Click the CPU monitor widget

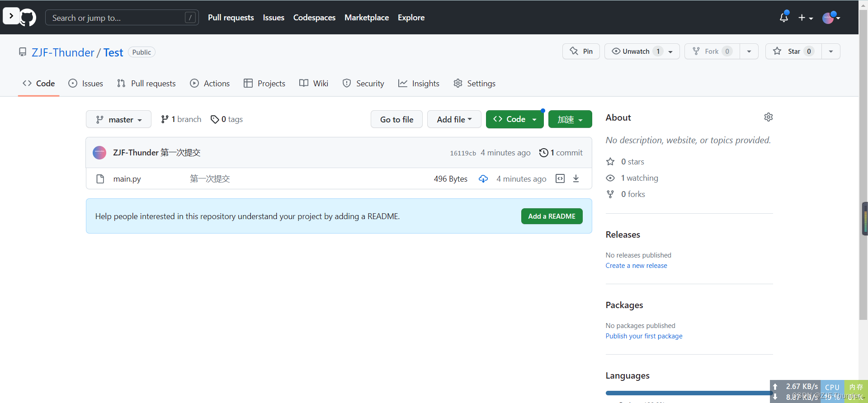pyautogui.click(x=832, y=392)
